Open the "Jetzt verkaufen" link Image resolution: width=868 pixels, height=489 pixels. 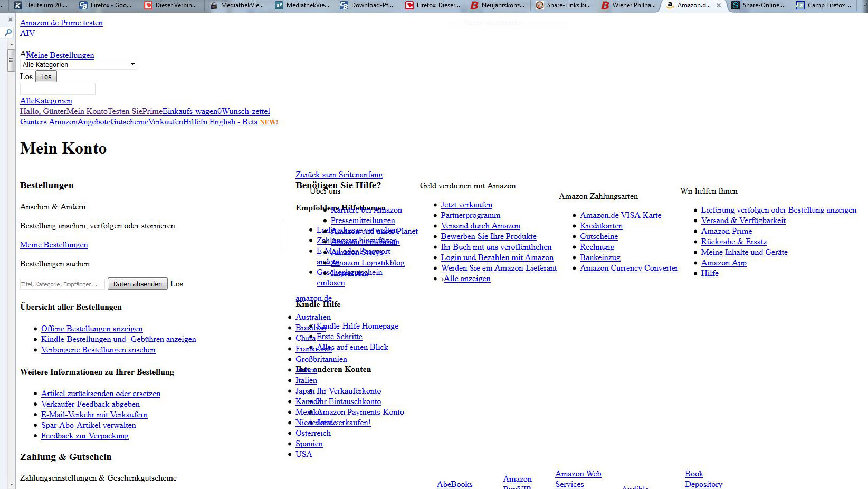click(466, 205)
